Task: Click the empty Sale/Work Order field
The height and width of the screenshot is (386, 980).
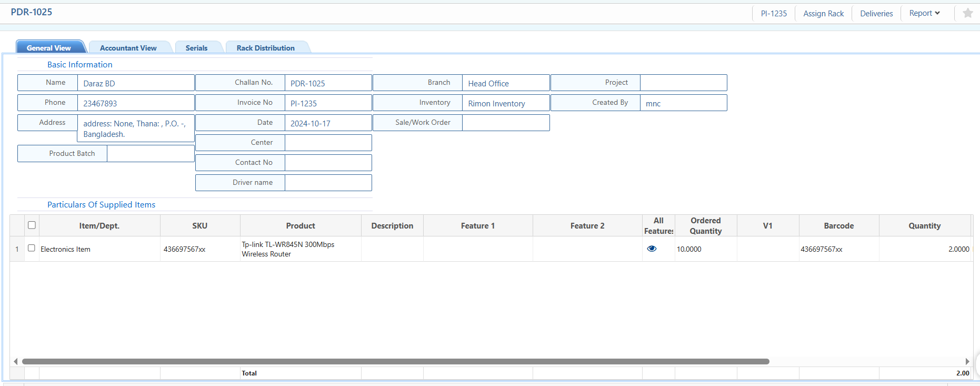Action: [506, 123]
